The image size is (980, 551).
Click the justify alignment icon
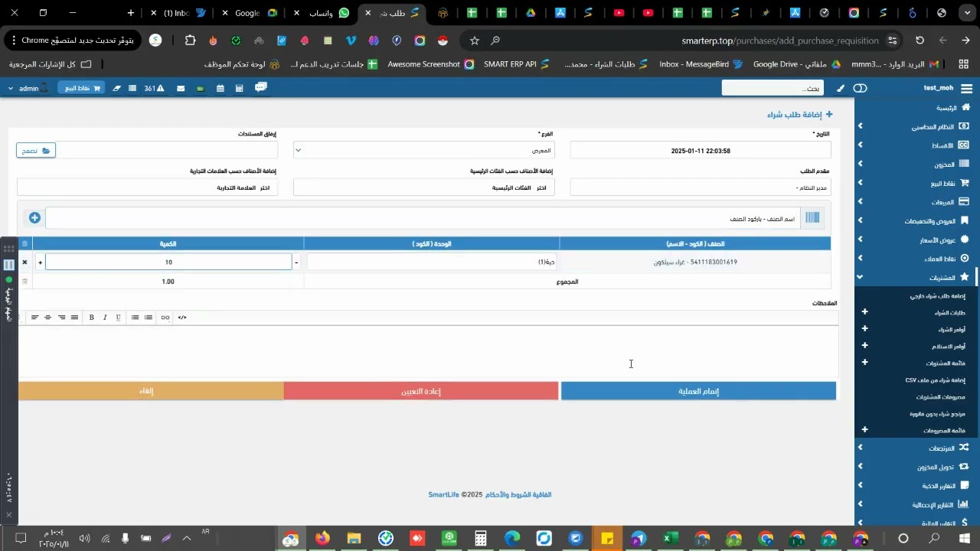pos(74,318)
